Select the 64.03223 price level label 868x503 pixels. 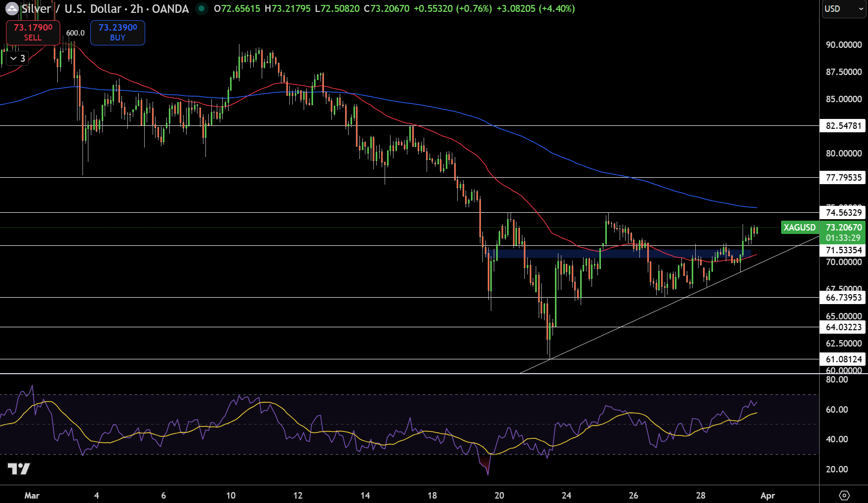click(843, 327)
